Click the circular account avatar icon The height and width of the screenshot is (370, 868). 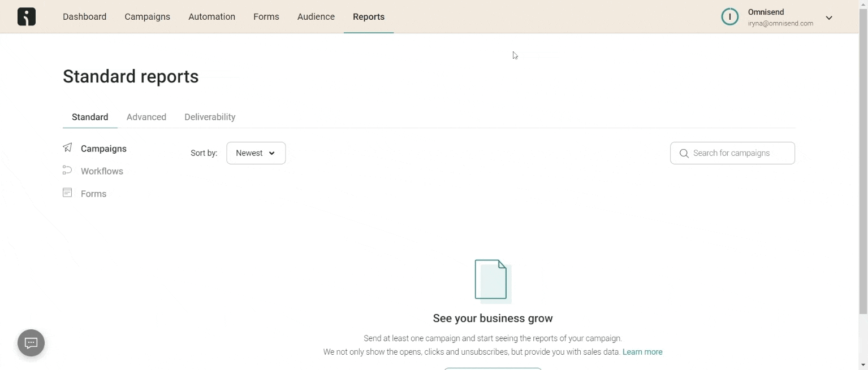pos(729,16)
